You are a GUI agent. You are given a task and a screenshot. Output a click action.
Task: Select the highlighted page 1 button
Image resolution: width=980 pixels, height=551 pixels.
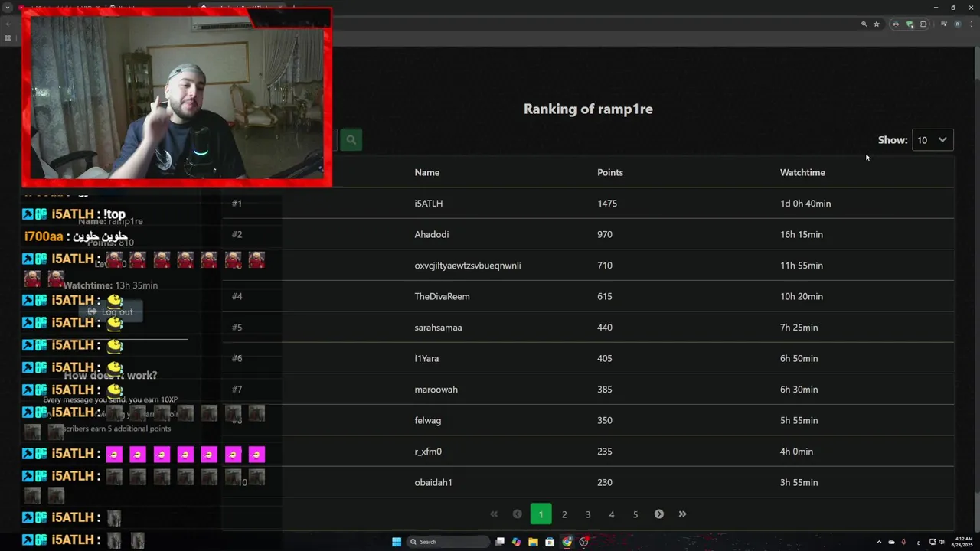pos(541,514)
